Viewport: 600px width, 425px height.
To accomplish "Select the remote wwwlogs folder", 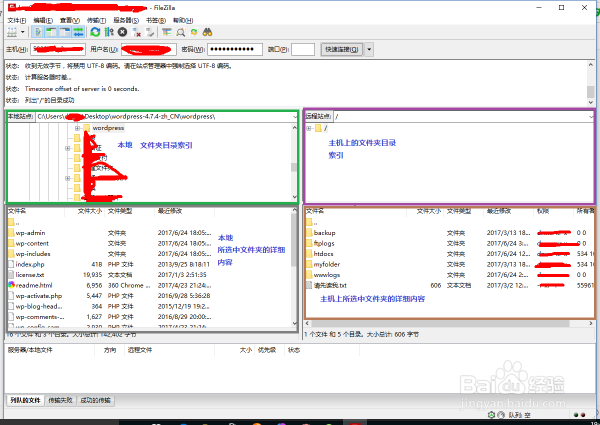I will (x=327, y=275).
